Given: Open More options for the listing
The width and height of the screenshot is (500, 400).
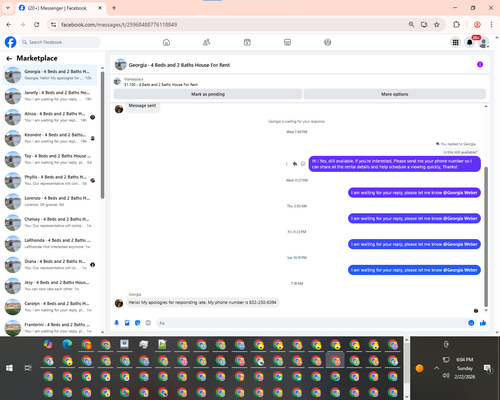Looking at the screenshot, I should coord(395,94).
